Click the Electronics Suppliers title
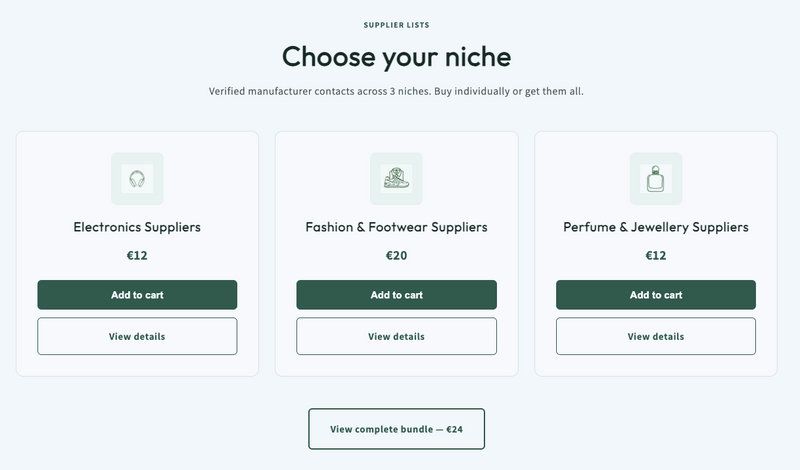Image resolution: width=800 pixels, height=470 pixels. (137, 227)
